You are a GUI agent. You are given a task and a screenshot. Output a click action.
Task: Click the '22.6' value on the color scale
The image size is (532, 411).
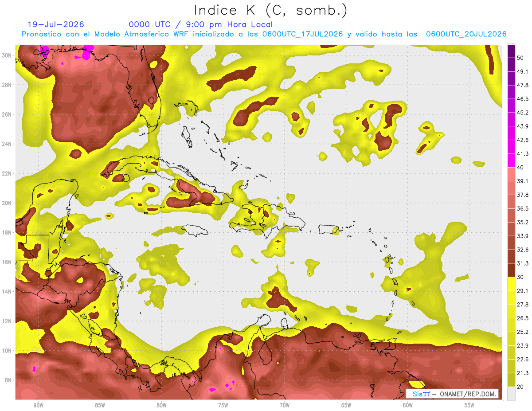(x=523, y=360)
